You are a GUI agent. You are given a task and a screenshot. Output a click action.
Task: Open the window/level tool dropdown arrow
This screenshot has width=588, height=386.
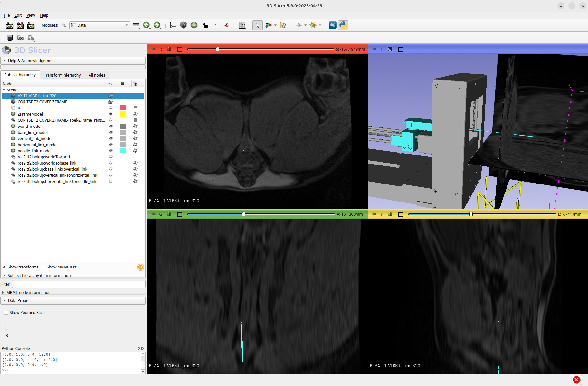tap(275, 25)
